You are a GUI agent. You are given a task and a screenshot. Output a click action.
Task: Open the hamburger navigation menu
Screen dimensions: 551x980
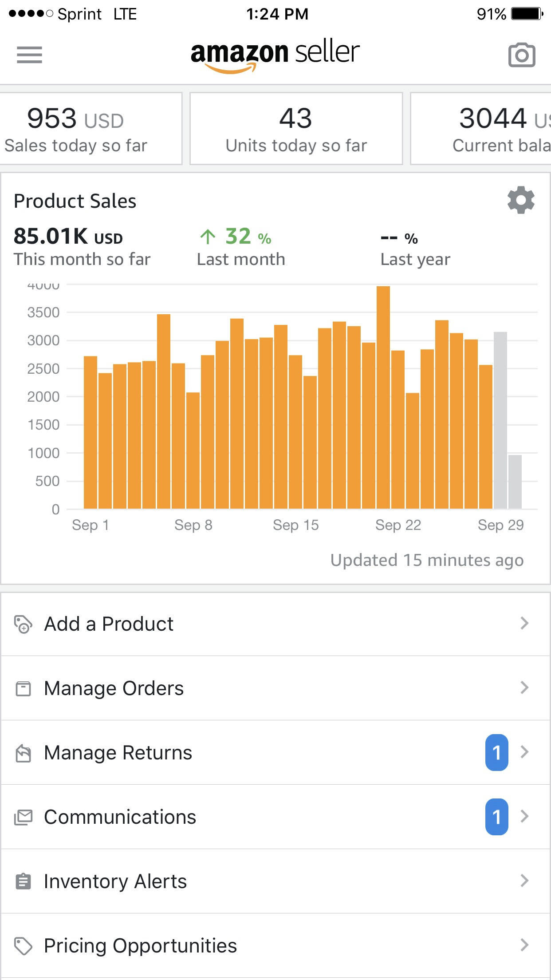(x=29, y=55)
